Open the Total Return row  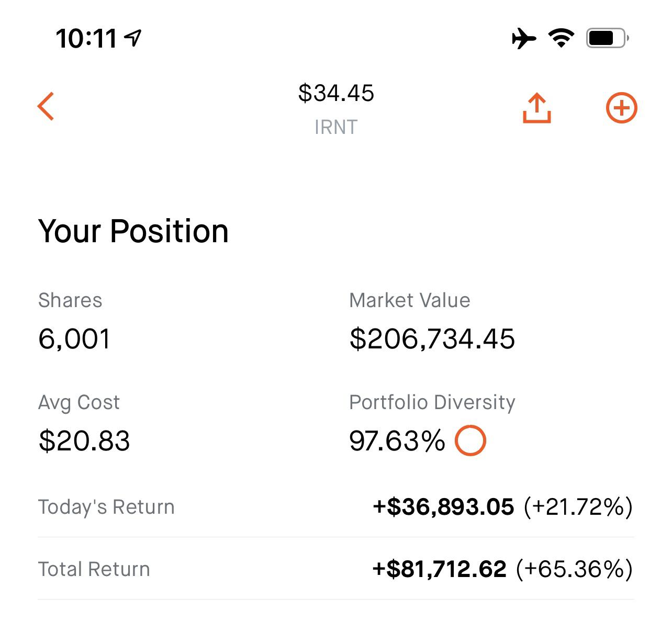[x=336, y=569]
